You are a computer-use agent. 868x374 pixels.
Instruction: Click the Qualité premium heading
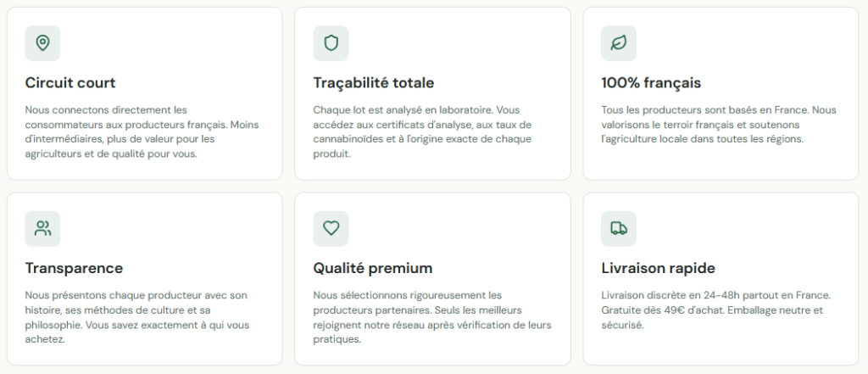click(x=373, y=268)
